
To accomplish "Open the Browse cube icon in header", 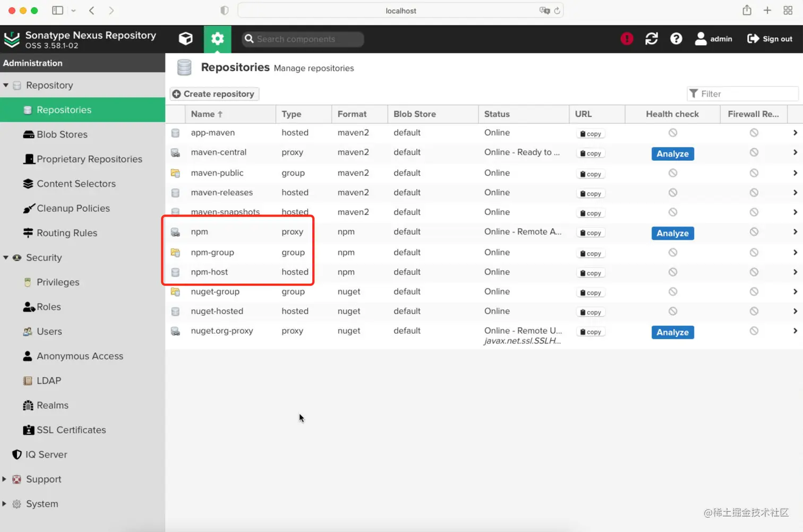I will coord(185,39).
